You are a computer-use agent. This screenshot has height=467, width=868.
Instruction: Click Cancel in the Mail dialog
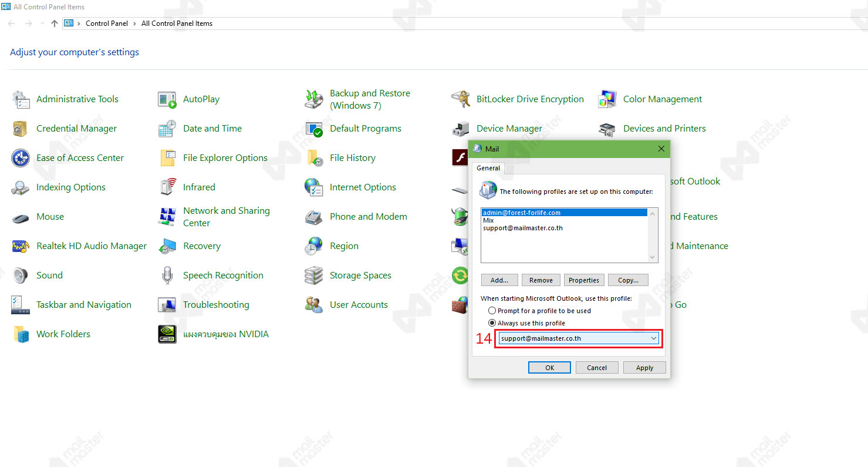pos(597,368)
